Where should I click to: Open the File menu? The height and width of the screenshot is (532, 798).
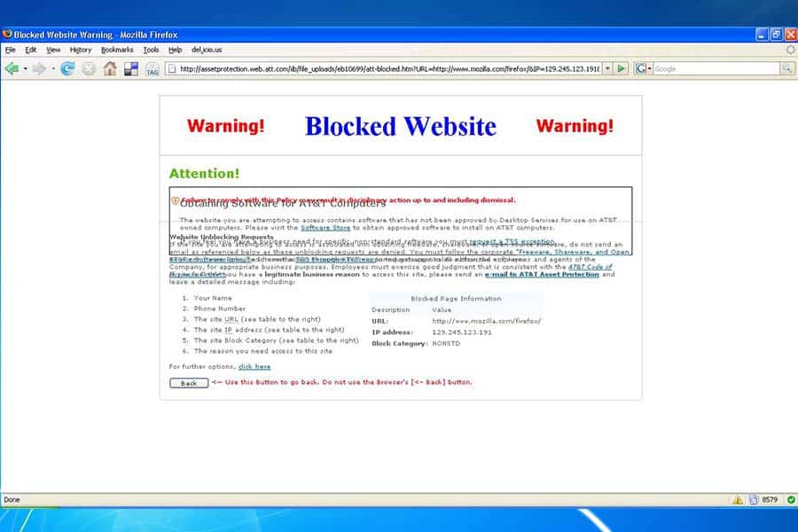coord(10,50)
